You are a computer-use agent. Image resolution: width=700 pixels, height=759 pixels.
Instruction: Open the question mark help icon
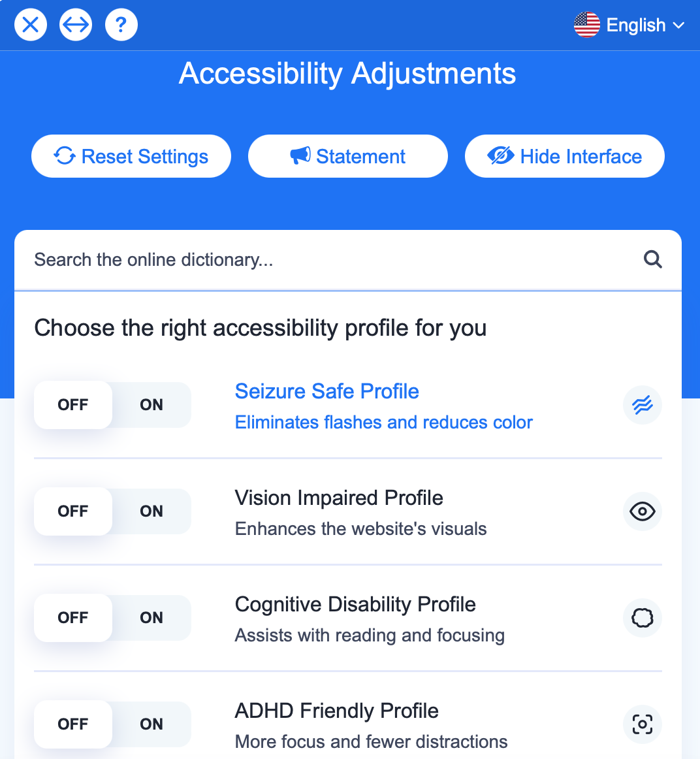121,25
